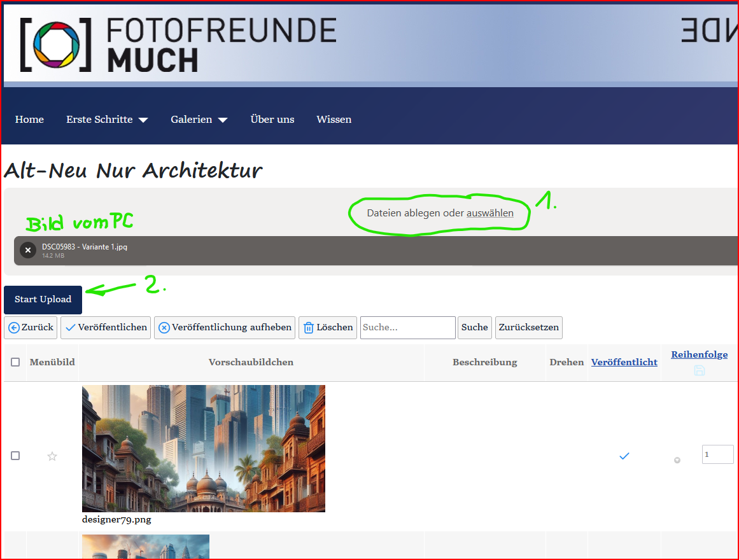Image resolution: width=739 pixels, height=560 pixels.
Task: Click the Löschen trash button
Action: [328, 327]
